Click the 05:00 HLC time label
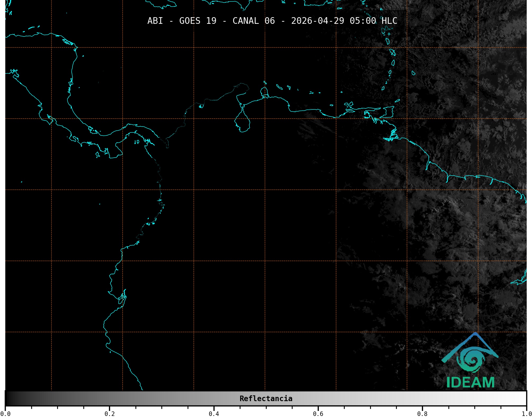This screenshot has height=417, width=532. point(373,21)
